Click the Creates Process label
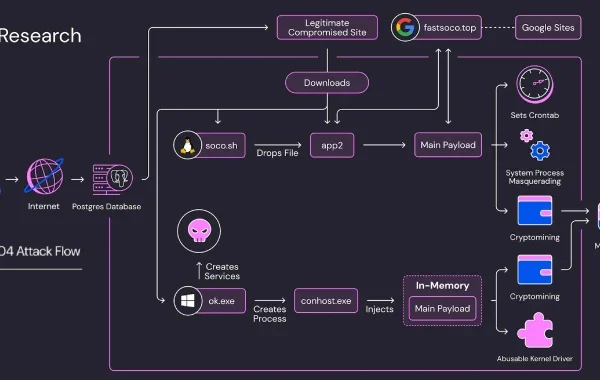The height and width of the screenshot is (380, 600). point(270,314)
